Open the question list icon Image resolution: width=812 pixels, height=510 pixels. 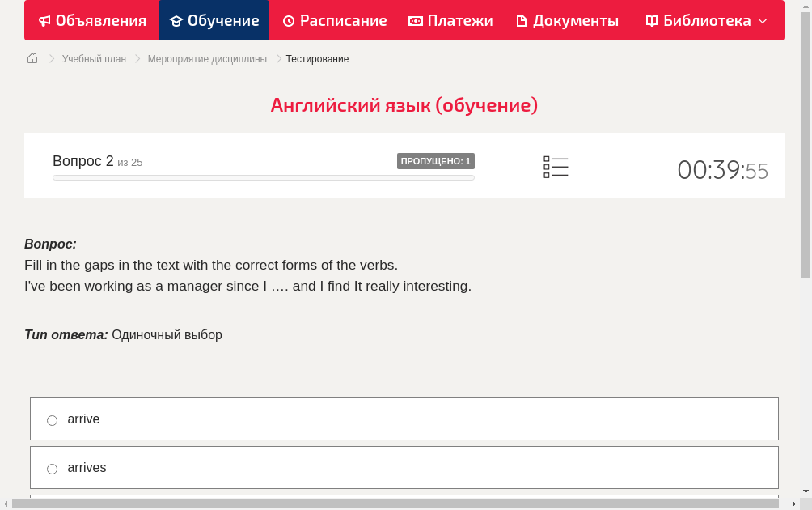coord(556,167)
